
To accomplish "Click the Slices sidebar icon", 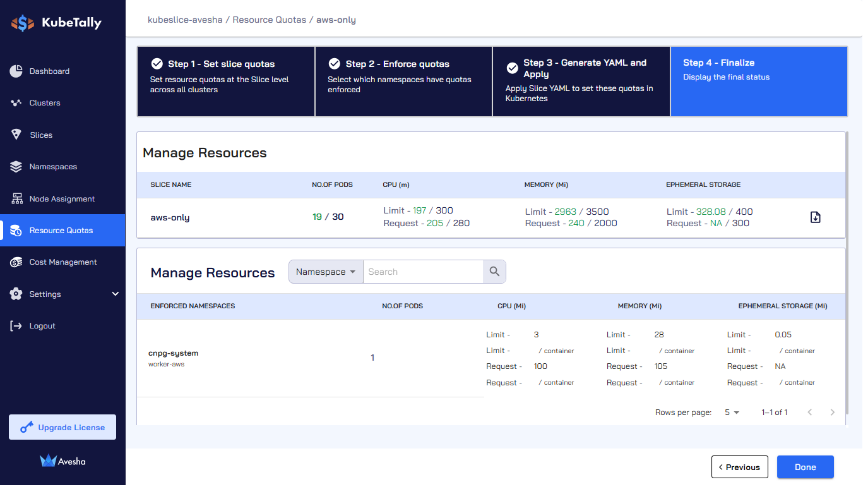I will [x=16, y=135].
